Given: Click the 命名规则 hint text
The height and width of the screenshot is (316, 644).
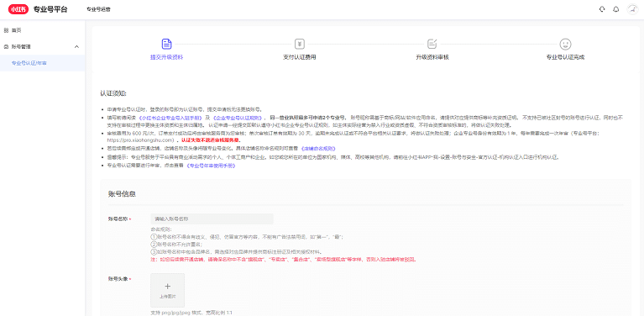Looking at the screenshot, I should click(x=160, y=229).
